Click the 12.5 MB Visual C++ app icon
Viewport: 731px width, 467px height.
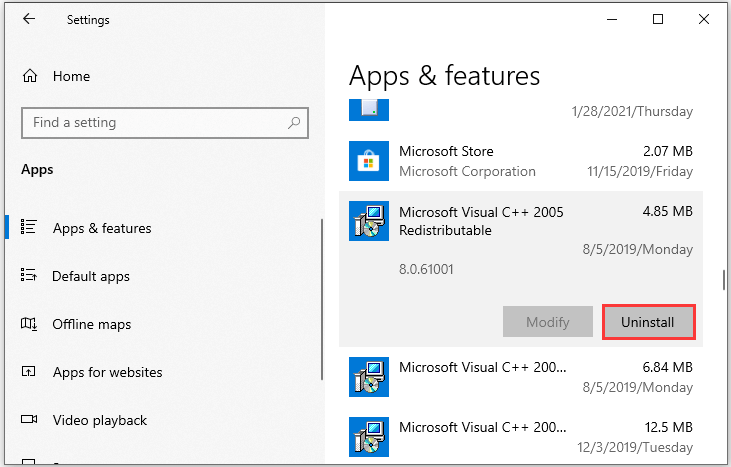click(369, 437)
